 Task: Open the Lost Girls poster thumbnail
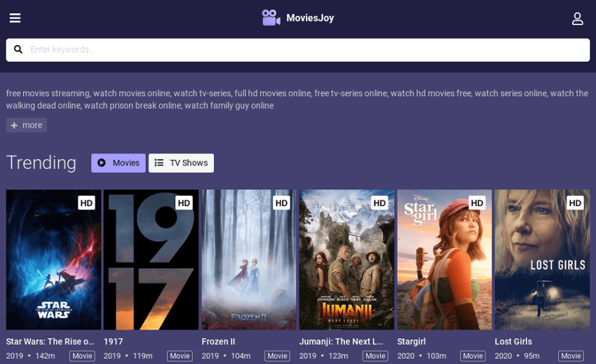click(542, 259)
